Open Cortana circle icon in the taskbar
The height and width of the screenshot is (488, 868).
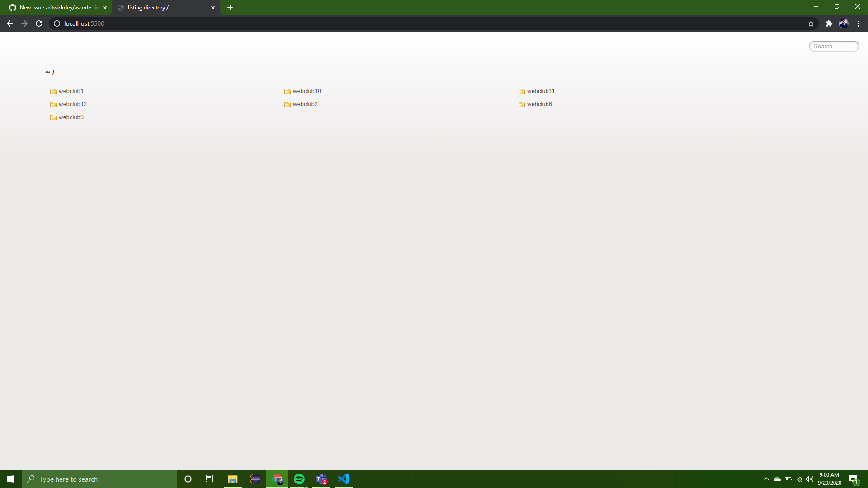coord(188,479)
